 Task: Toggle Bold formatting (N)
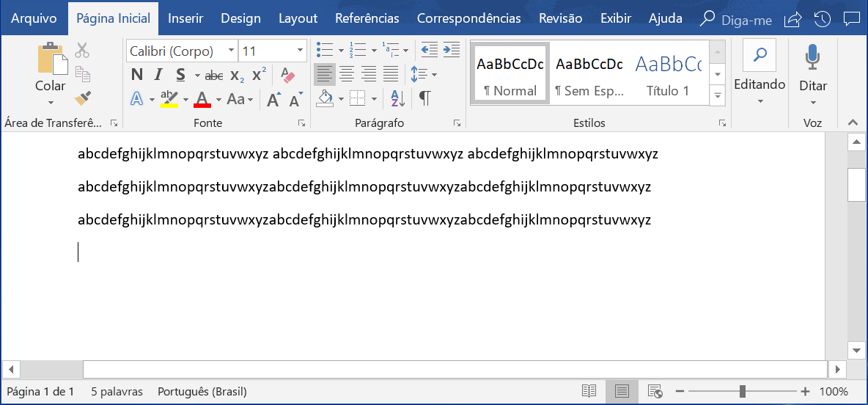136,75
